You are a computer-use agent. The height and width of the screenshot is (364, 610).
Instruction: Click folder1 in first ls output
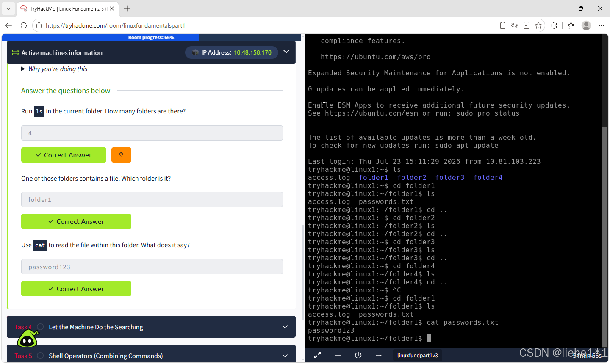(374, 178)
